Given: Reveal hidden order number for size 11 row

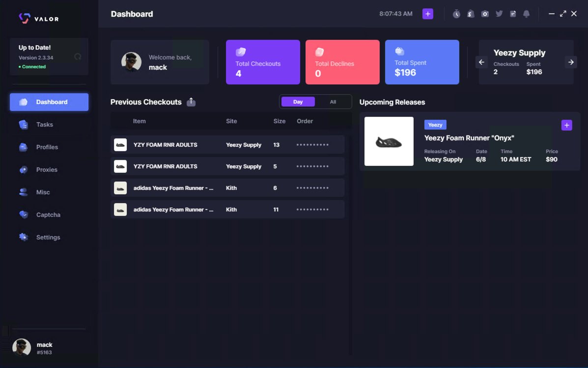Looking at the screenshot, I should [x=312, y=210].
